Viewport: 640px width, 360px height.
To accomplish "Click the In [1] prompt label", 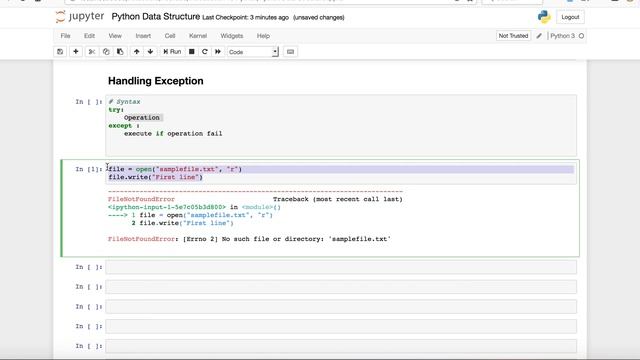I will tap(89, 169).
